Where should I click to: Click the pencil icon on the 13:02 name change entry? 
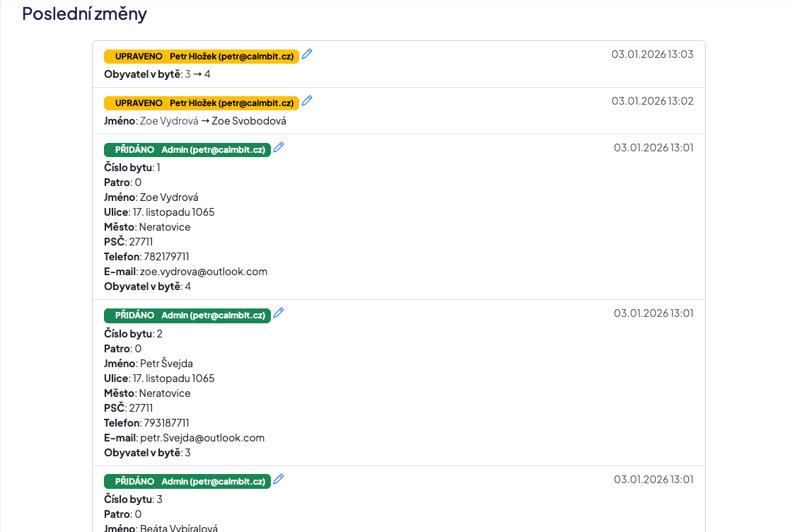[307, 101]
